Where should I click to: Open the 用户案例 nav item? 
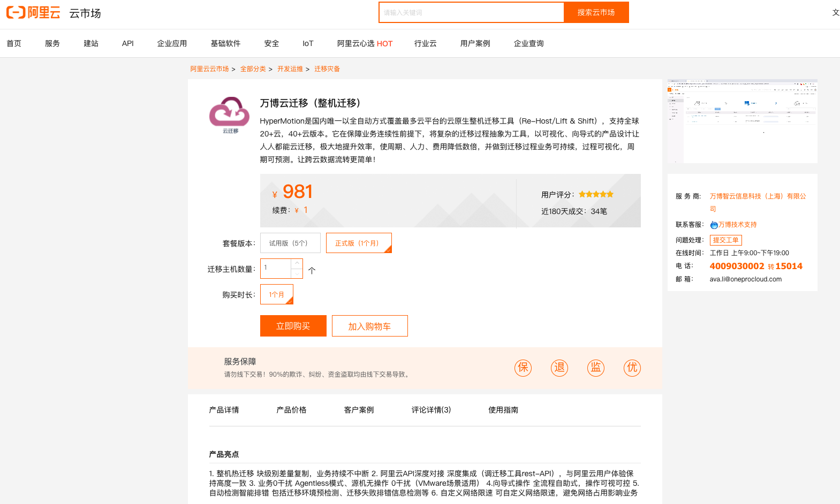(x=475, y=43)
